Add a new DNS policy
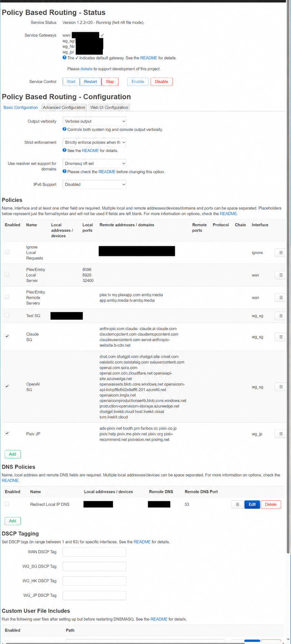 13,521
